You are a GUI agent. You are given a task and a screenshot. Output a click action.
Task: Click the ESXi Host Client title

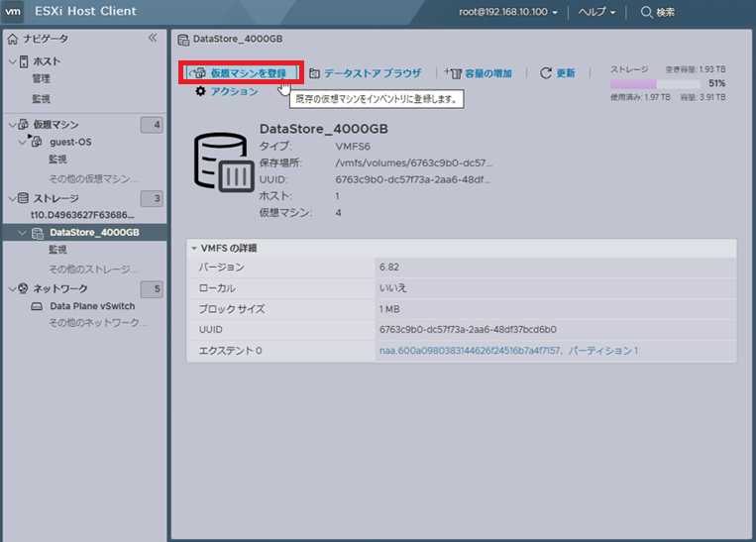(85, 11)
